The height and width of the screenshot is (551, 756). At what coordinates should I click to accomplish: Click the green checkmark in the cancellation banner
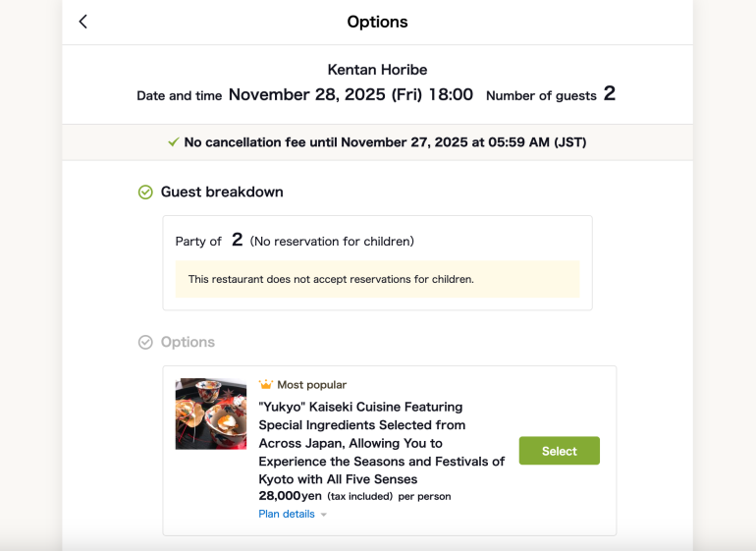[174, 142]
